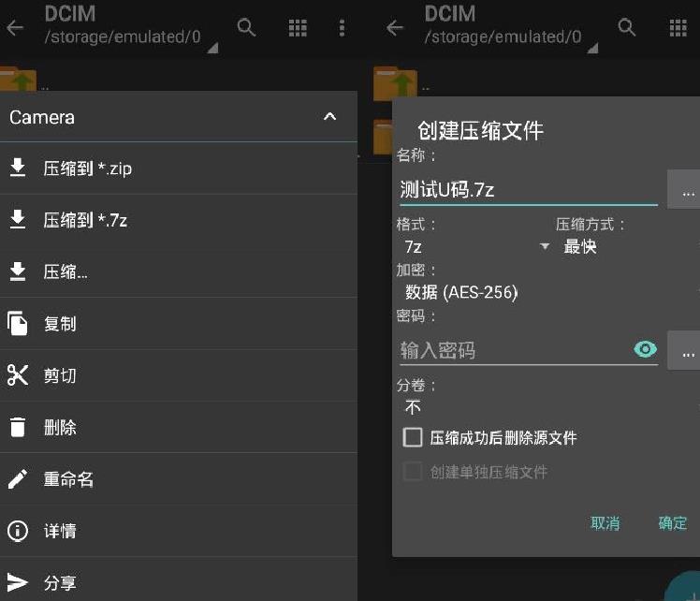Screen dimensions: 700x601
Task: Choose the 压缩... menu entry
Action: point(179,271)
